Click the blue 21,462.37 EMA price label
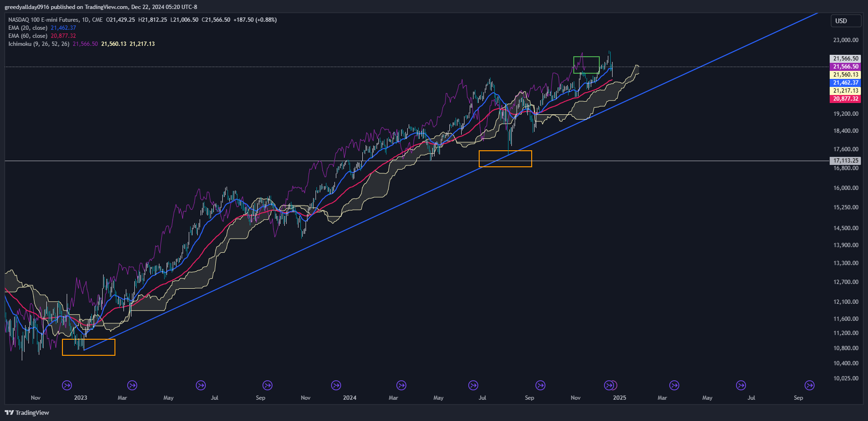The width and height of the screenshot is (868, 421). click(x=845, y=83)
